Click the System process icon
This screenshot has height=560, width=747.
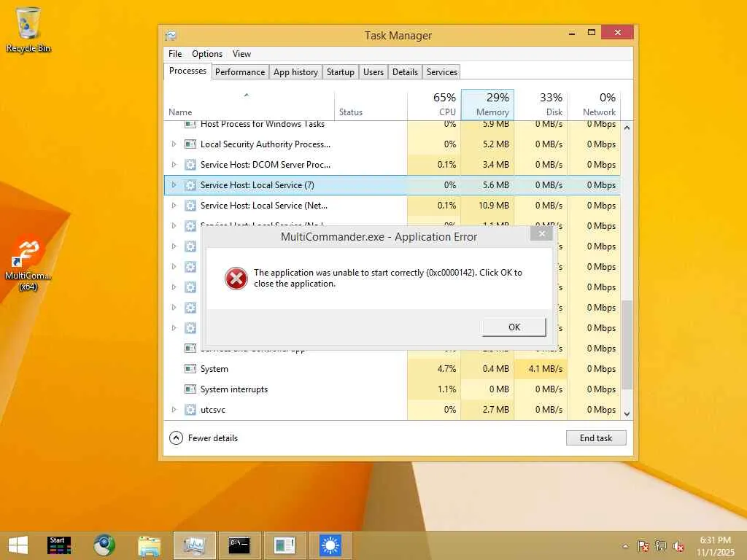pyautogui.click(x=190, y=368)
